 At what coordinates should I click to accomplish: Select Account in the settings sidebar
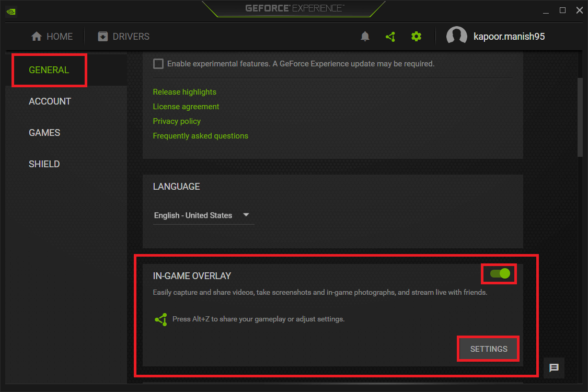(x=50, y=101)
